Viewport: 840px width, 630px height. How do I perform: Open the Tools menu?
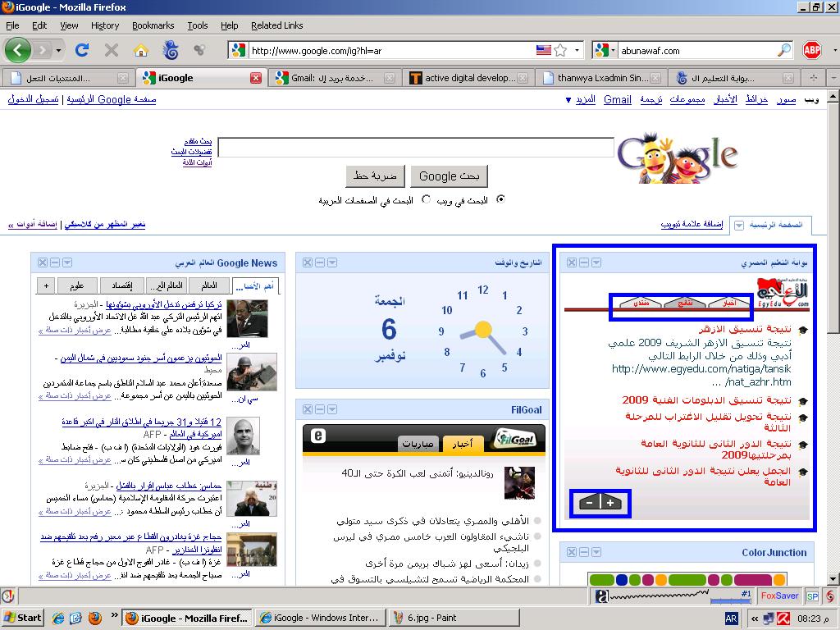197,25
